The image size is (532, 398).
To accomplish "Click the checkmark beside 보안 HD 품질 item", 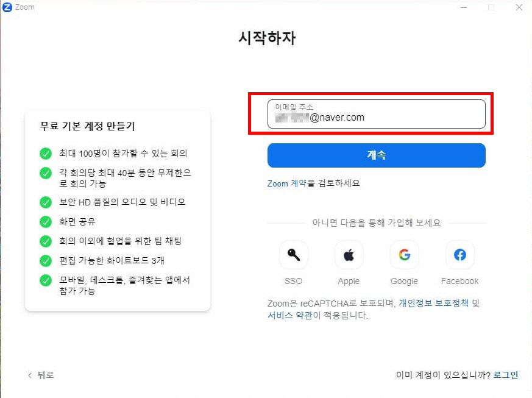I will point(46,202).
